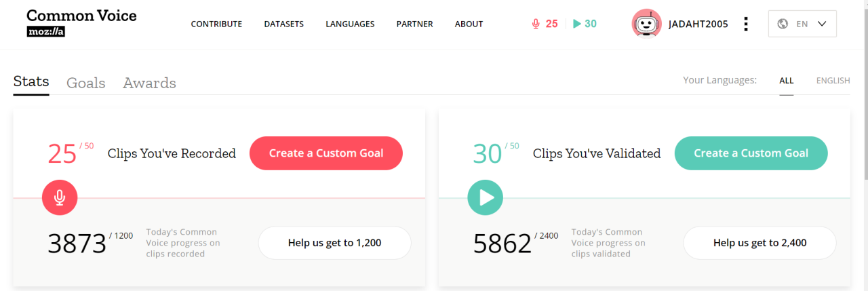Click the red microphone circle icon

60,197
